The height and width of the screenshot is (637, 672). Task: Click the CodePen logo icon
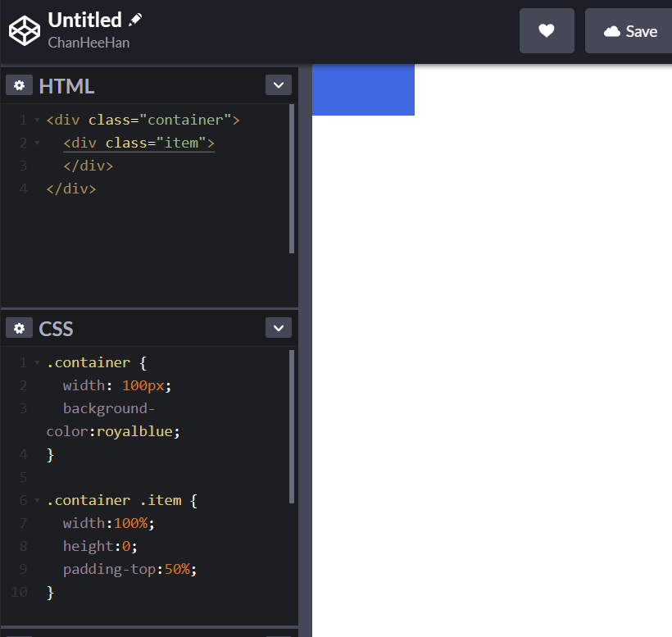pyautogui.click(x=25, y=30)
